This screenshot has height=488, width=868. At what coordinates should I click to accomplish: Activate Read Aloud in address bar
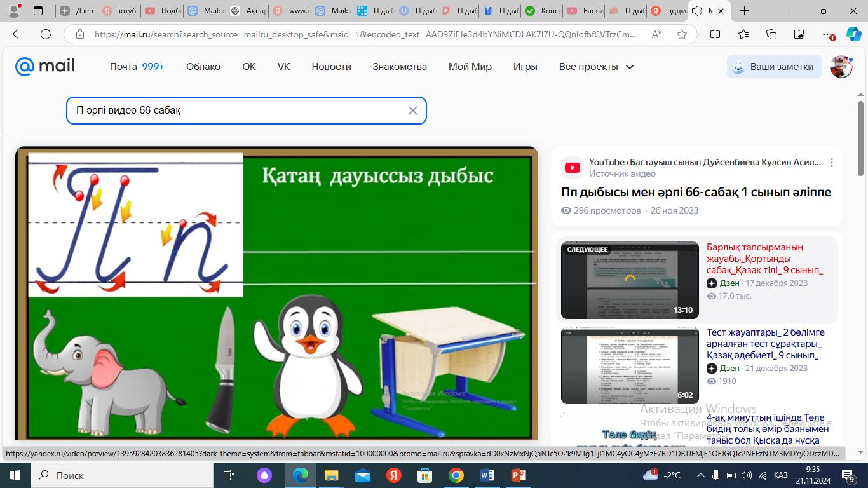pyautogui.click(x=657, y=34)
